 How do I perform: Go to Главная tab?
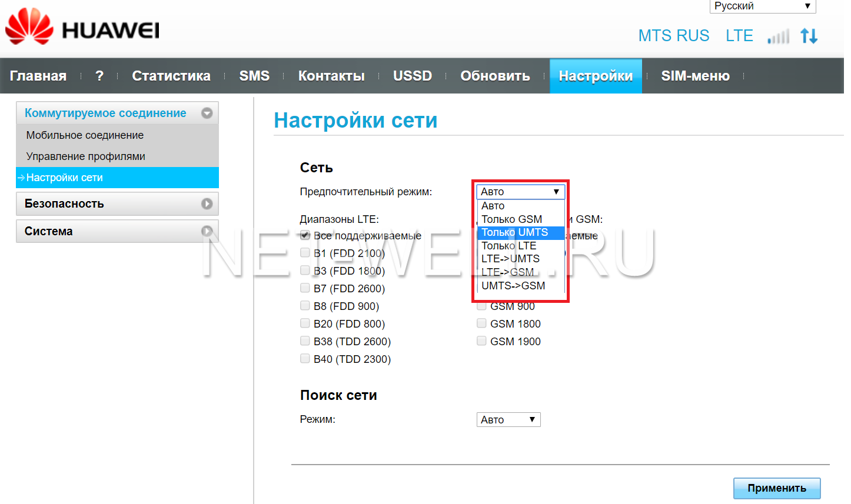38,76
